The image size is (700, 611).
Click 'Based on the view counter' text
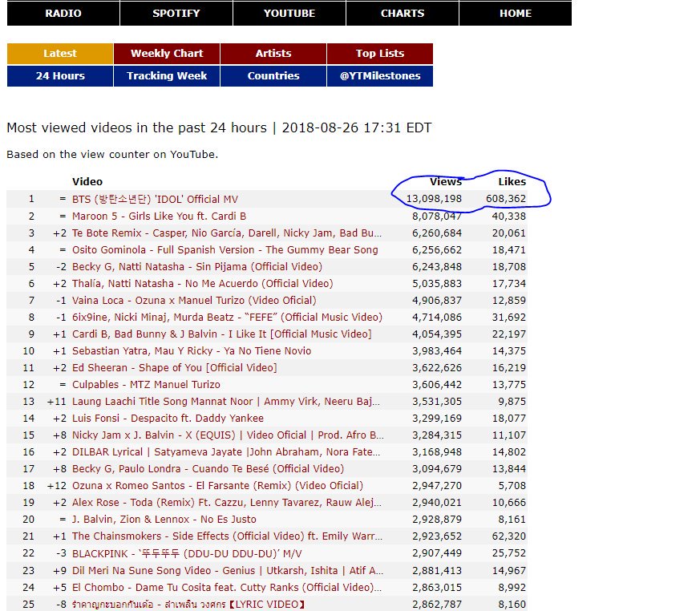coord(112,155)
